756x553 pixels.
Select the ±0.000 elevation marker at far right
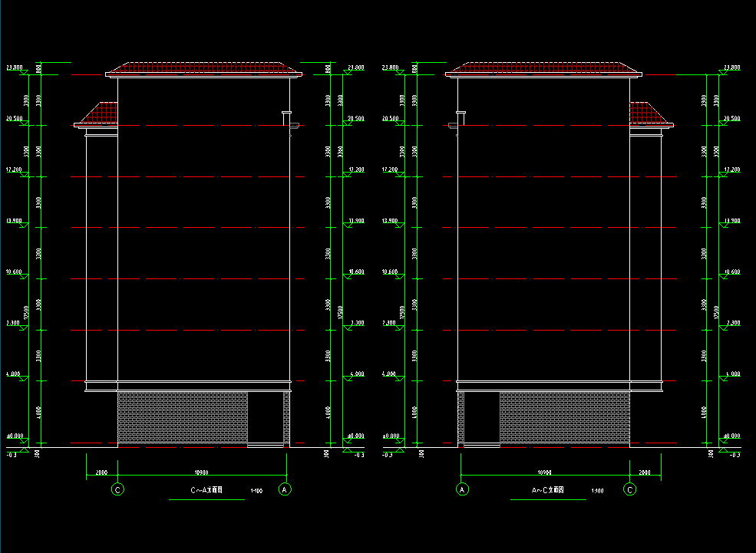point(731,436)
